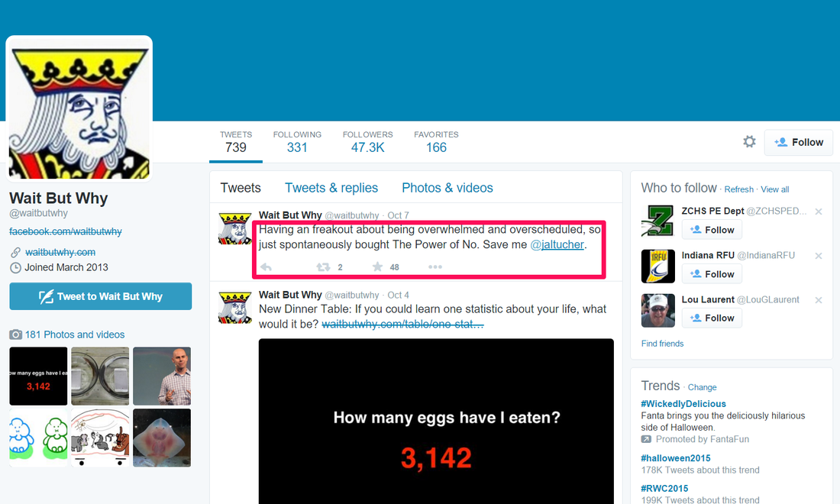The height and width of the screenshot is (504, 840).
Task: Click the avatar on Oct 4 tweet
Action: pyautogui.click(x=234, y=308)
